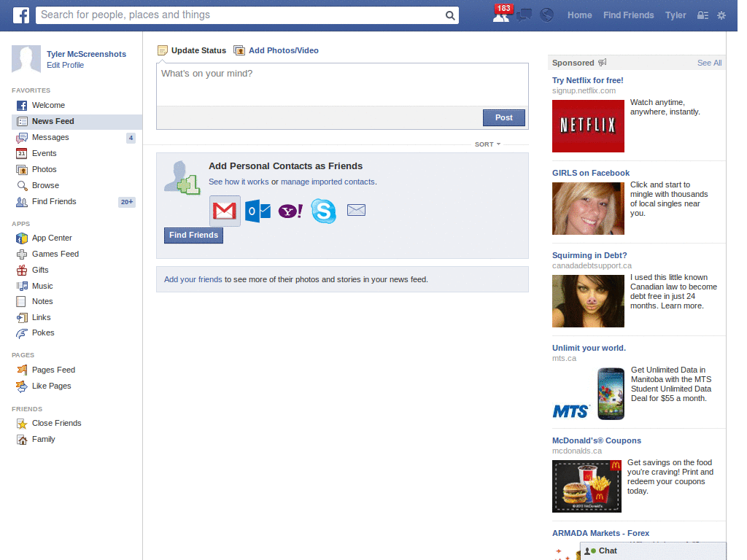This screenshot has height=560, width=747.
Task: Click the Sponsored megaphone icon
Action: pyautogui.click(x=602, y=63)
